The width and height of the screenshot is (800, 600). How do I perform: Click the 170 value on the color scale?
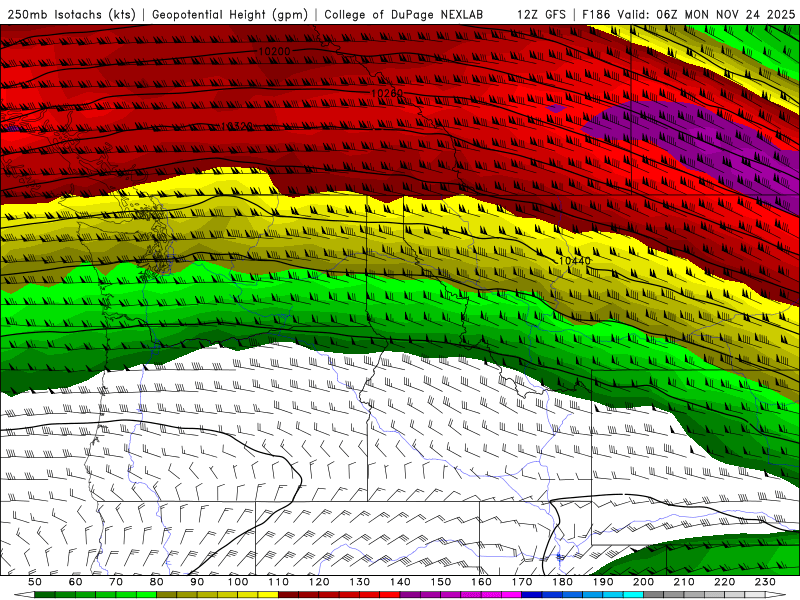pos(522,582)
